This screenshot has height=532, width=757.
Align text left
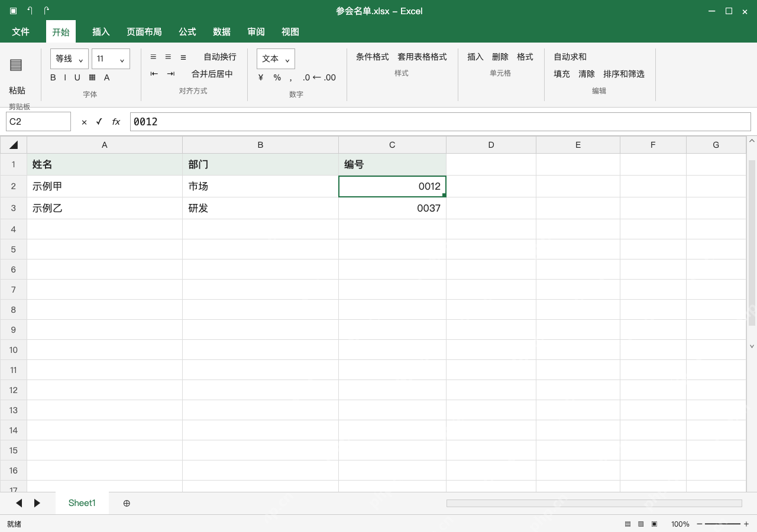153,57
